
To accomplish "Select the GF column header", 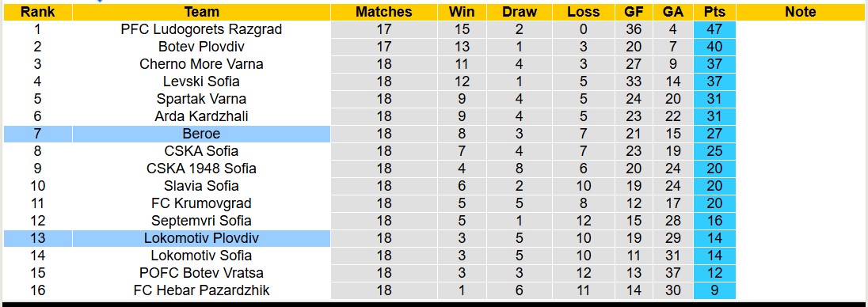I will (x=634, y=12).
